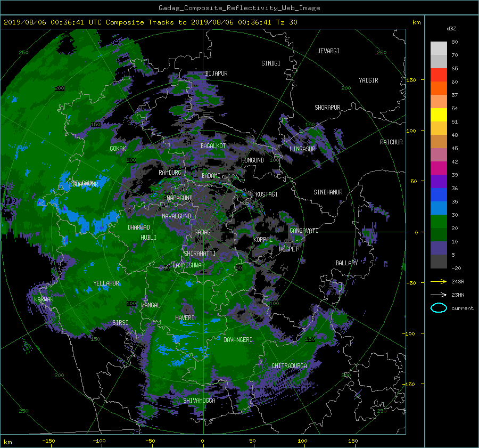Click the orange 57-60 dBZ color swatch
This screenshot has height=448, width=479.
coord(439,88)
